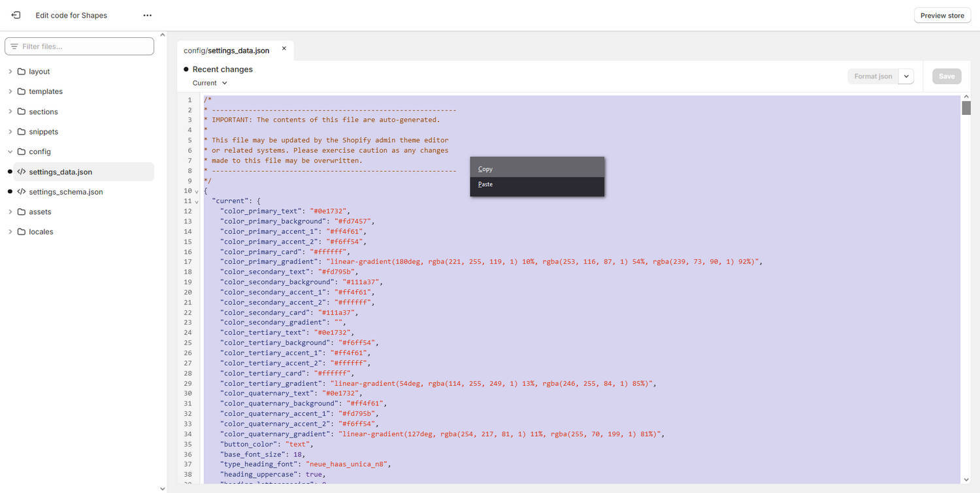Click the layout folder icon
The image size is (980, 493).
point(22,72)
